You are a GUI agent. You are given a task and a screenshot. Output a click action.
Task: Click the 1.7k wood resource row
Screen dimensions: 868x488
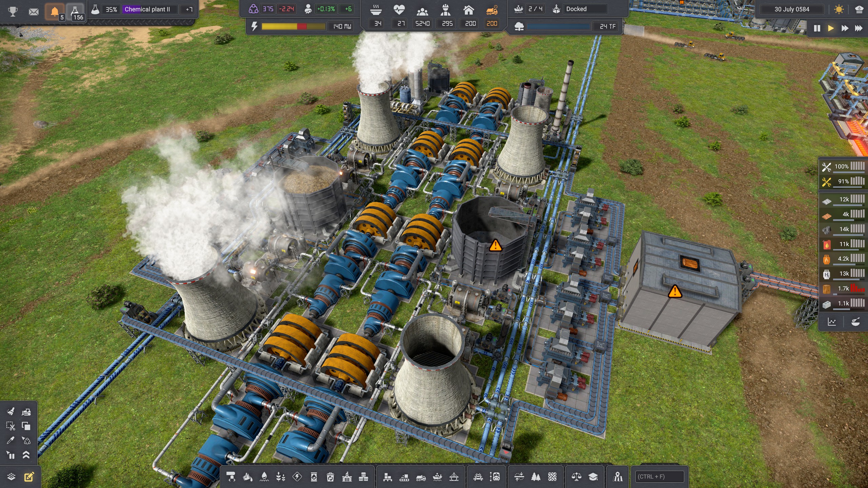[843, 289]
